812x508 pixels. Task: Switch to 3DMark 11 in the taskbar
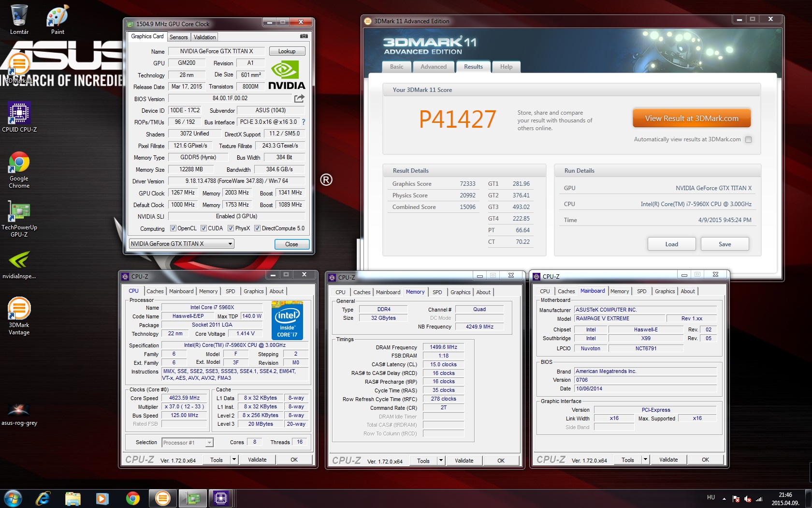click(x=163, y=498)
